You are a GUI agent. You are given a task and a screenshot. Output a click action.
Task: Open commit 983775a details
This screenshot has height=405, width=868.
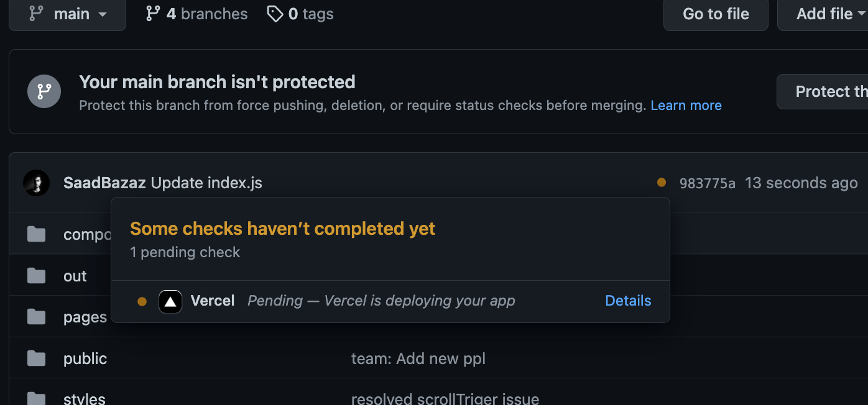(708, 183)
